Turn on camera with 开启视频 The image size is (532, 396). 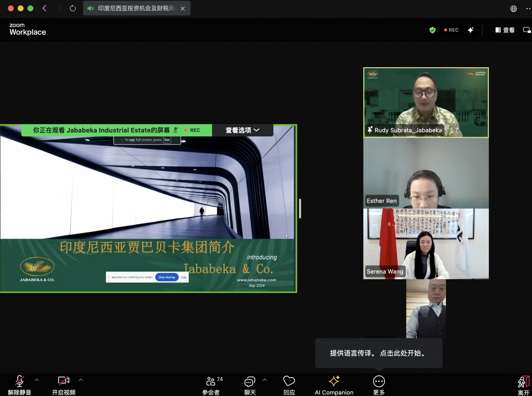64,385
